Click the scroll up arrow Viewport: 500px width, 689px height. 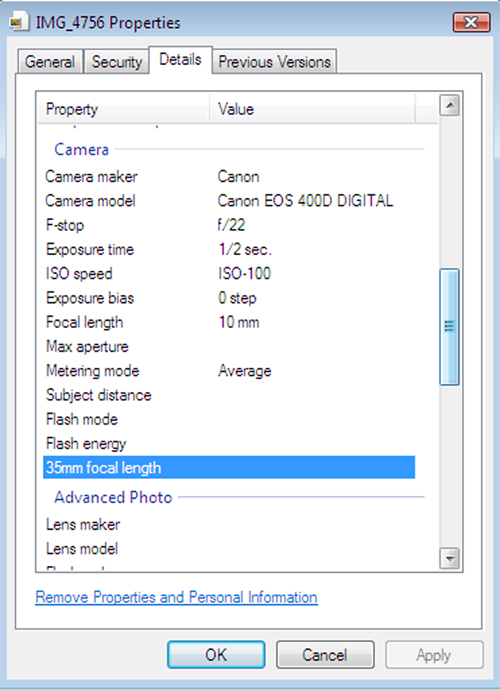pos(449,105)
